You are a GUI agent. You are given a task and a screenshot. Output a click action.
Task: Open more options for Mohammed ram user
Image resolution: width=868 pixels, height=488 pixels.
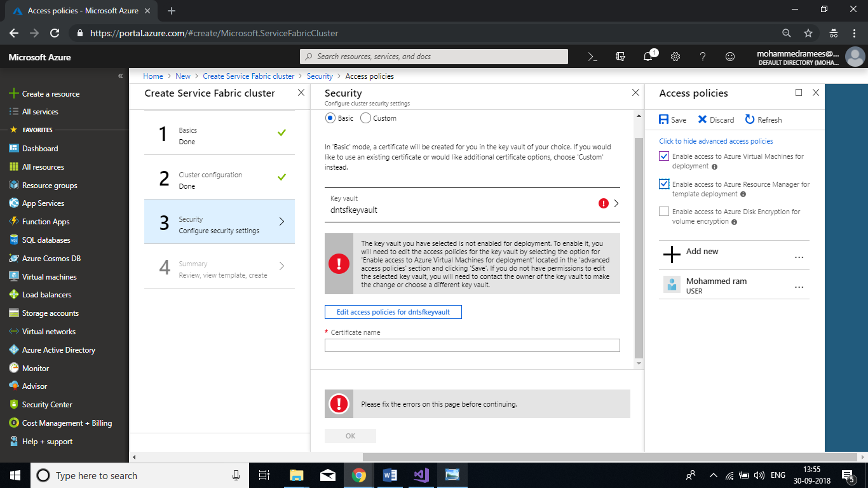point(799,286)
